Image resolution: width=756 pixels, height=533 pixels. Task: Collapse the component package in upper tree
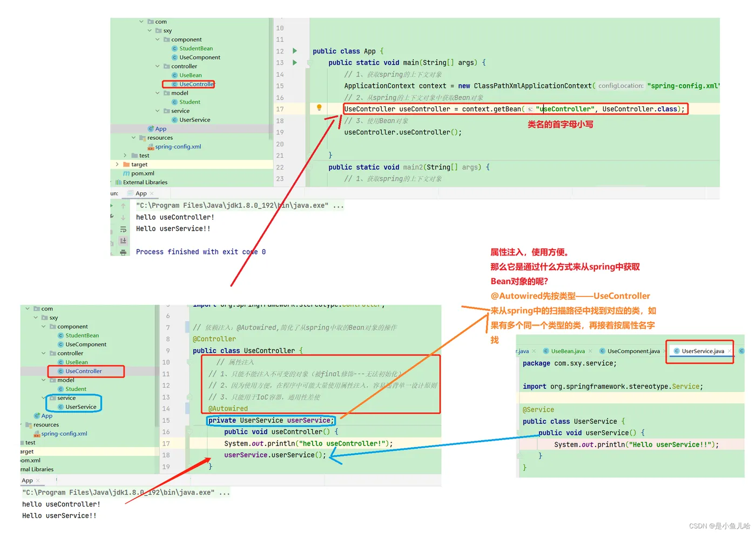click(158, 39)
